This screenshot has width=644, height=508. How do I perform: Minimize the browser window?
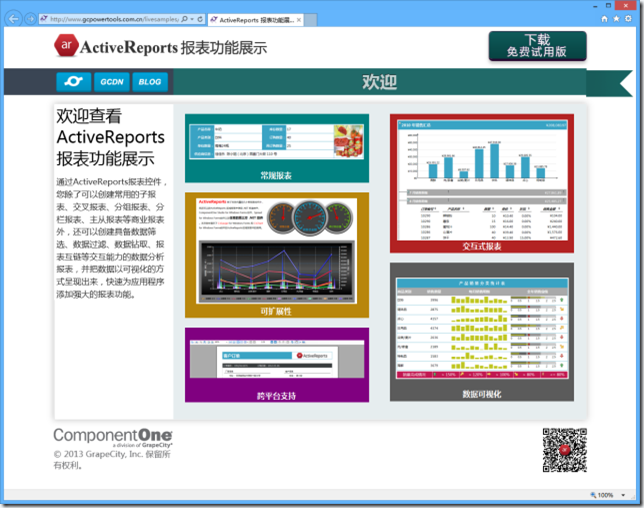pos(595,6)
